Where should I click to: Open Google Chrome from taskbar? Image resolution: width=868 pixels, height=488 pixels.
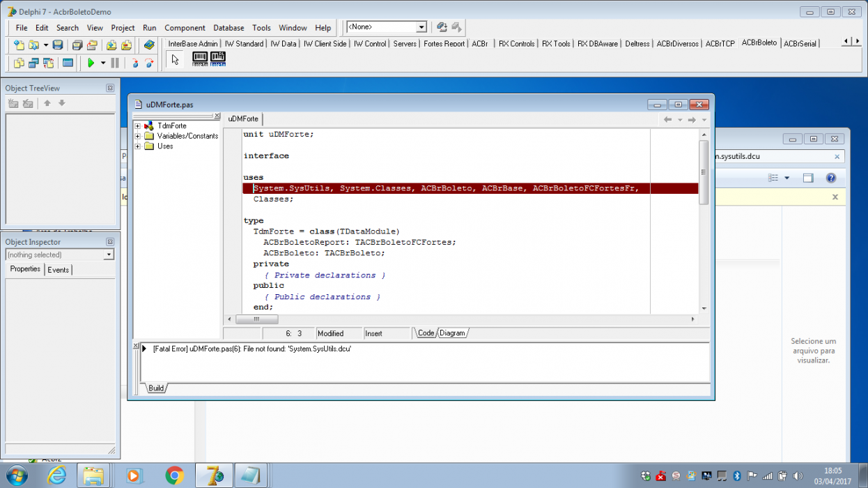174,476
